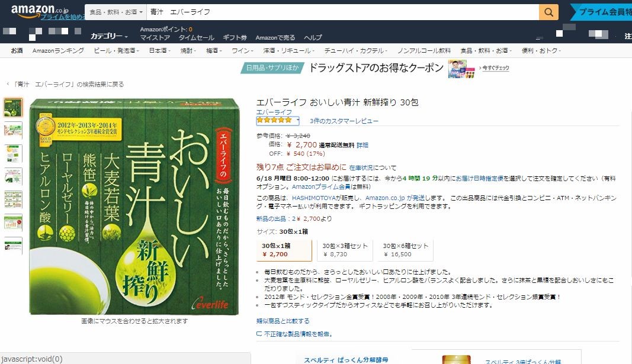Expand the star rating dropdown arrow

coord(297,120)
